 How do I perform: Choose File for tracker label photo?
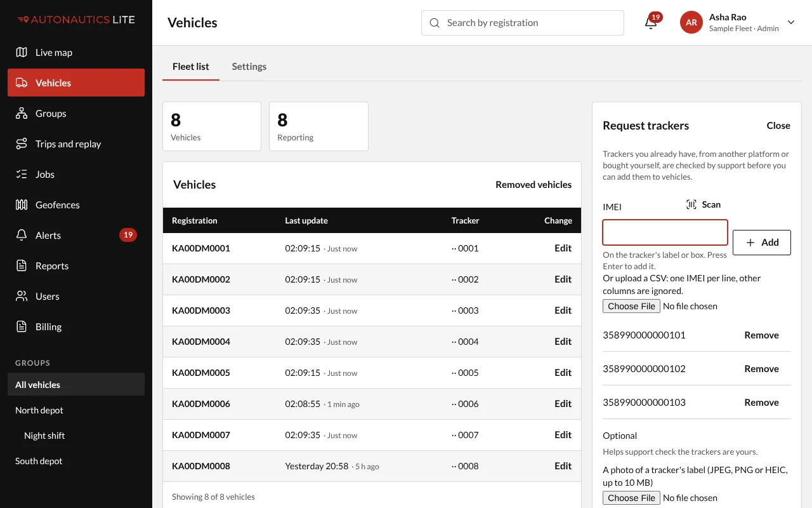pyautogui.click(x=631, y=498)
